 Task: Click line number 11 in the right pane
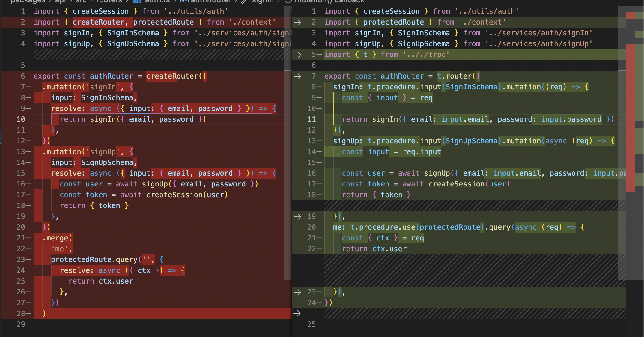pyautogui.click(x=311, y=119)
